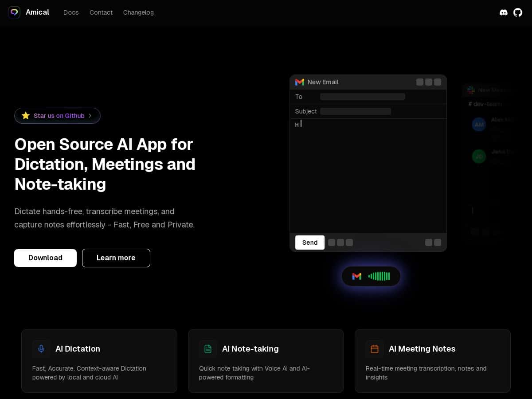Click the Subject field in the email window
The image size is (532, 399).
click(x=356, y=111)
